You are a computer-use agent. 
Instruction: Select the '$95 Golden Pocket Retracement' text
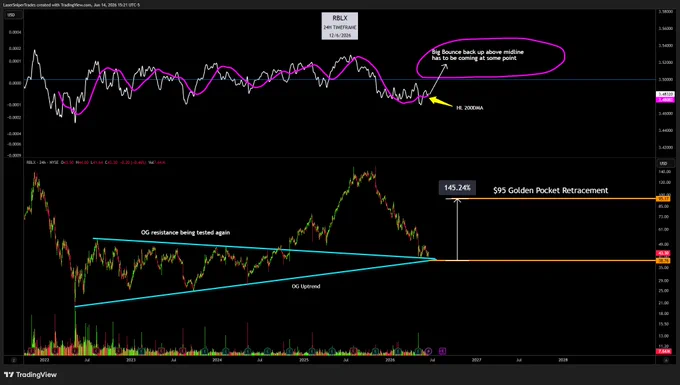(x=550, y=190)
